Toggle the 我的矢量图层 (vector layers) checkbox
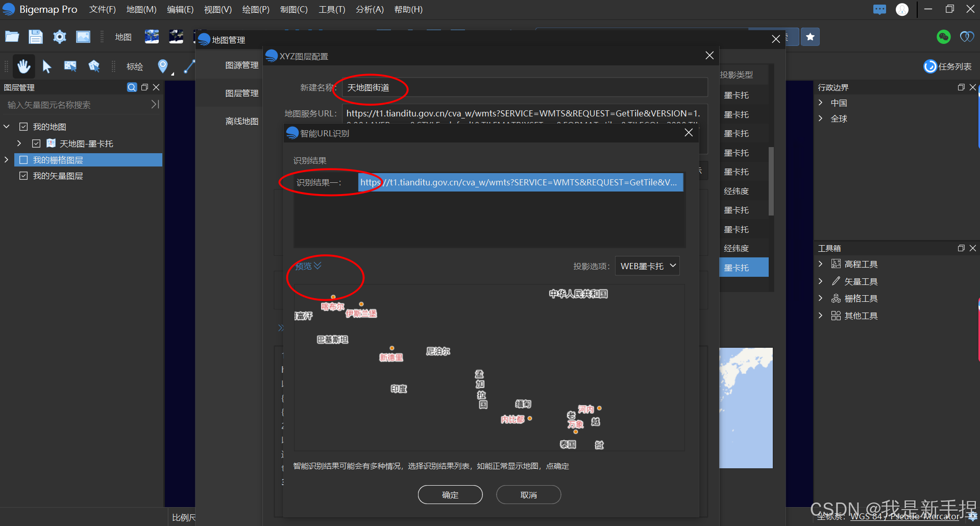Viewport: 980px width, 526px height. coord(23,176)
